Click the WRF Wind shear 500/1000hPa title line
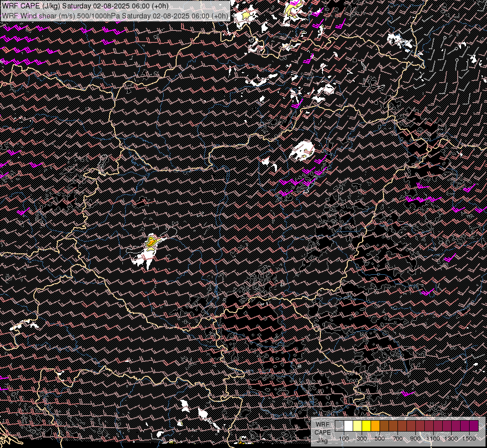The width and height of the screenshot is (487, 448). [115, 15]
